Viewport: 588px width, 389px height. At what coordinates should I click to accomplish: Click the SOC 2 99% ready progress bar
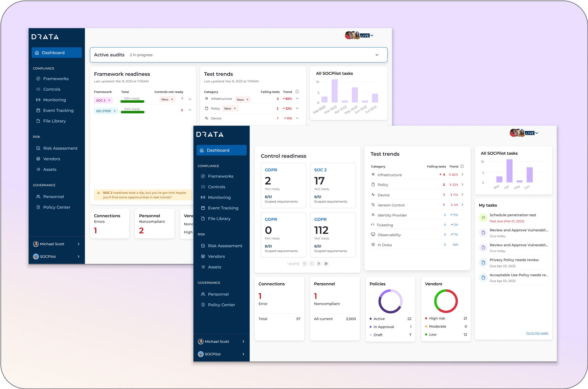coord(132,102)
